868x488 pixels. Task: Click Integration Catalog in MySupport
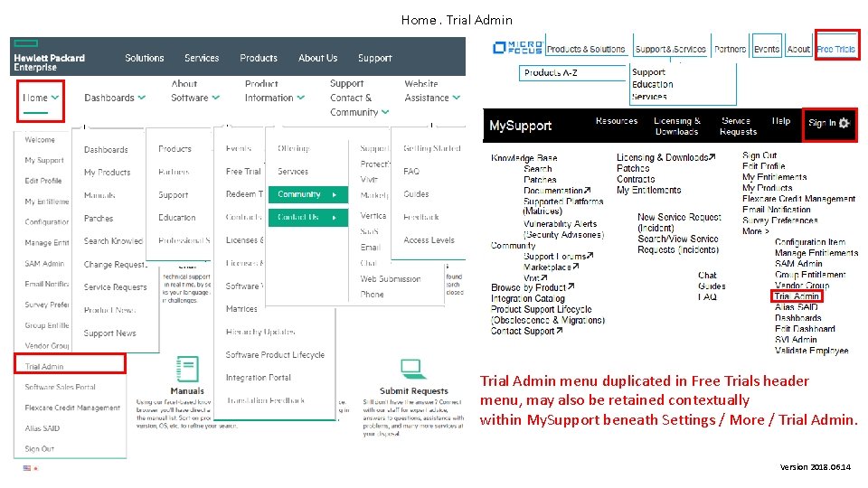(x=528, y=298)
